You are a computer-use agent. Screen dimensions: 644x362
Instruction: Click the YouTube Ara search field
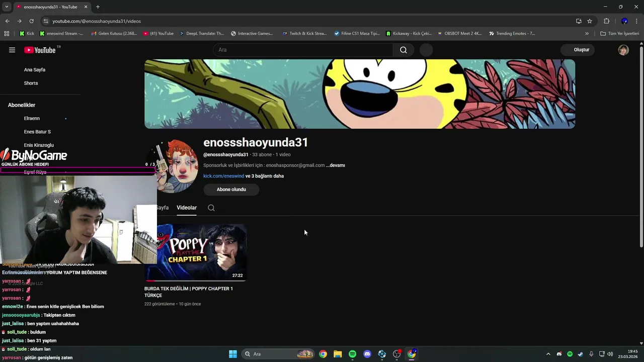click(303, 50)
